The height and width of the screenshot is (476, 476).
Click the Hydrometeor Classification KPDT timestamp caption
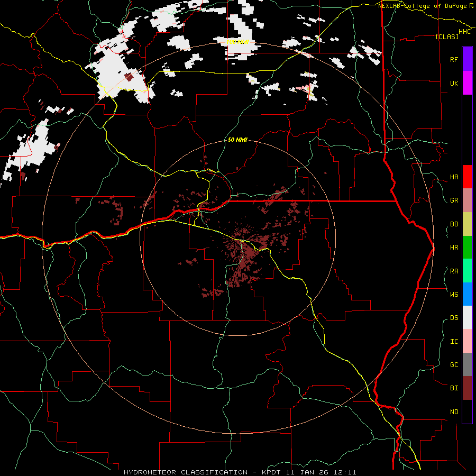pos(240,472)
